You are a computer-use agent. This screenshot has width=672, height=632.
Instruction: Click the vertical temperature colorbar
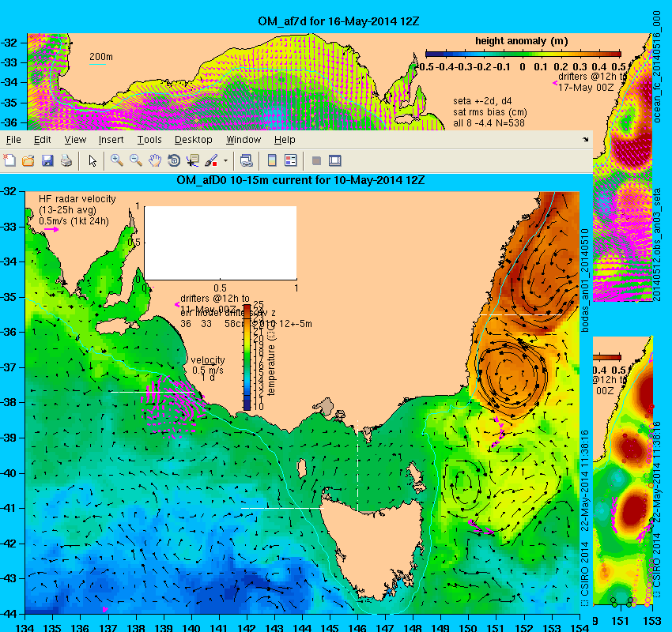coord(247,357)
